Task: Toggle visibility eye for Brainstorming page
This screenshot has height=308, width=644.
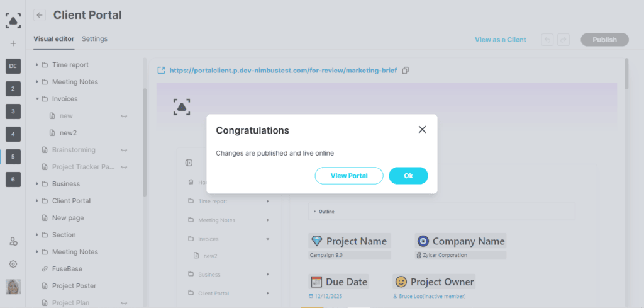Action: tap(124, 151)
